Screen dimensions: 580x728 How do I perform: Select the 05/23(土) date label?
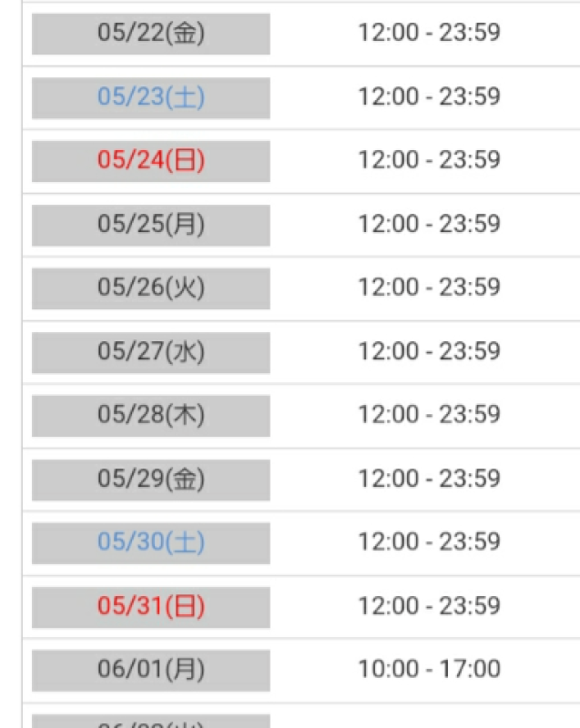click(151, 98)
